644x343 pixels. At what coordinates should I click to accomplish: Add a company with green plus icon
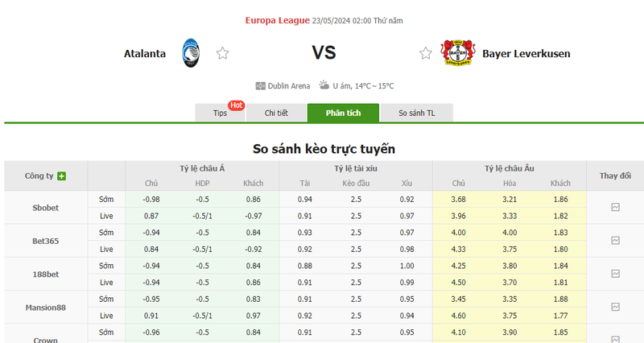(62, 176)
